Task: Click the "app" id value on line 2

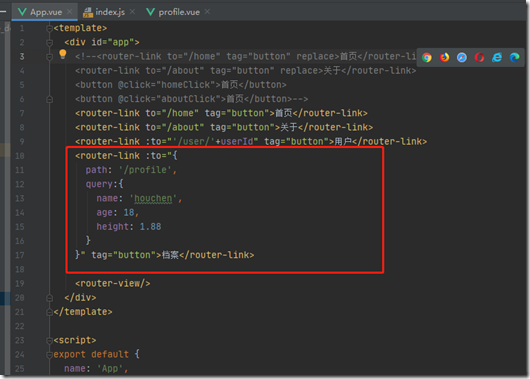Action: 121,42
